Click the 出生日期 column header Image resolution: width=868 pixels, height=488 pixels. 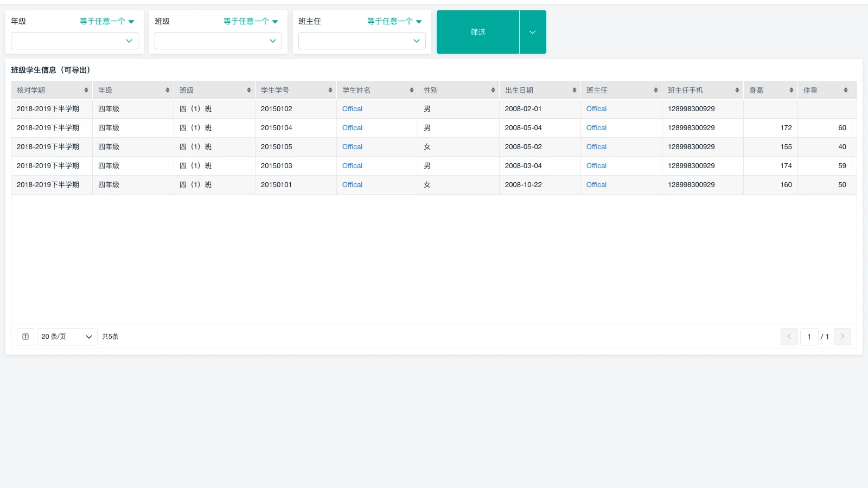pyautogui.click(x=540, y=91)
